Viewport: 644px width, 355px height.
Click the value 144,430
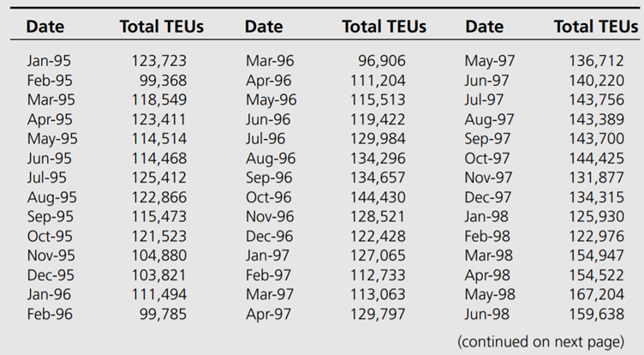378,196
